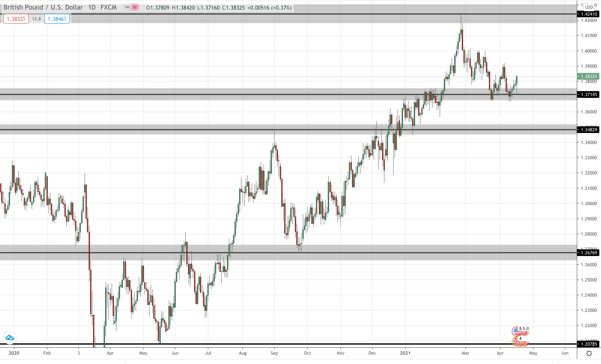Screen dimensions: 601x364
Task: Click the 1.30000 price axis label
Action: [x=588, y=203]
